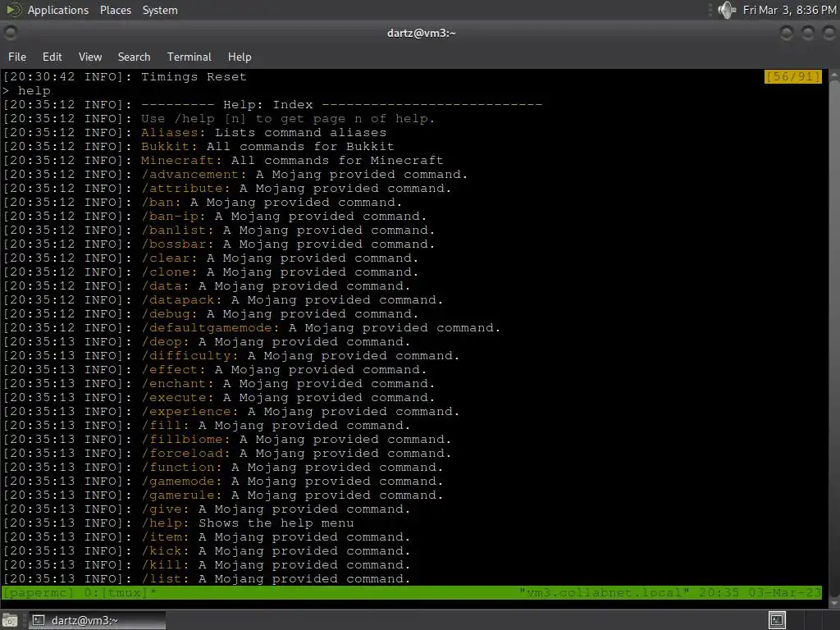The height and width of the screenshot is (630, 840).
Task: Click the window menu button in the title bar
Action: pos(10,33)
